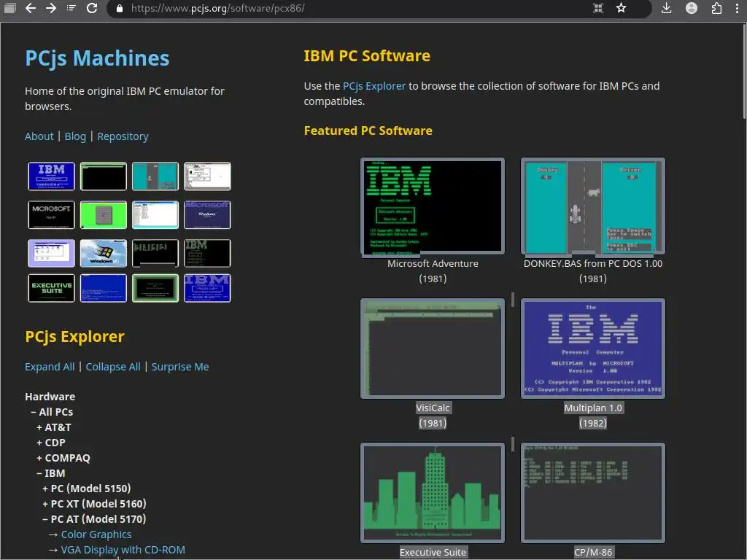Expand PC XT (Model 5160) node
The height and width of the screenshot is (560, 747).
click(x=94, y=504)
